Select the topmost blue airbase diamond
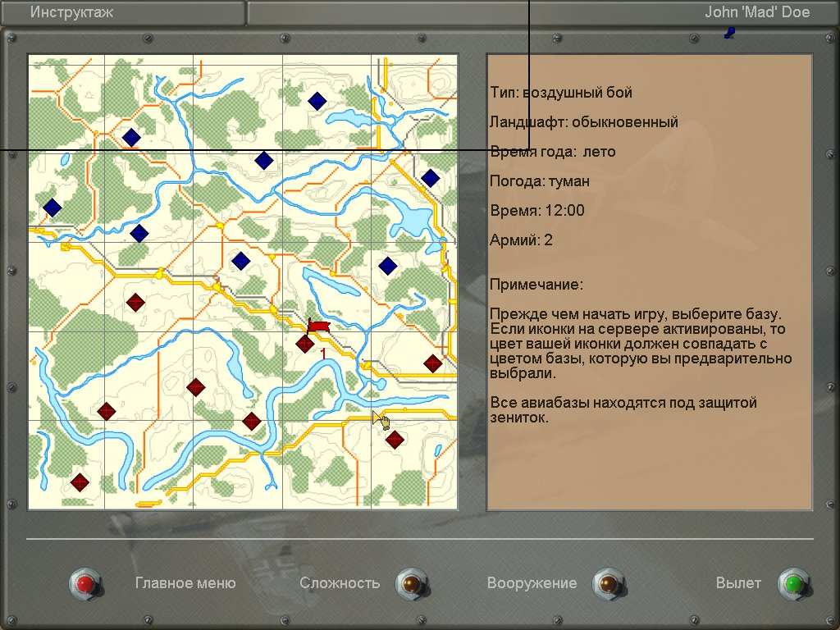 tap(317, 101)
